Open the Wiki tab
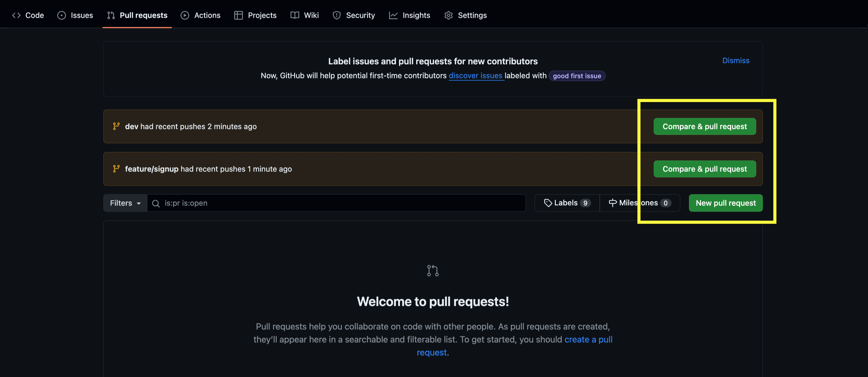The image size is (868, 377). (x=305, y=15)
